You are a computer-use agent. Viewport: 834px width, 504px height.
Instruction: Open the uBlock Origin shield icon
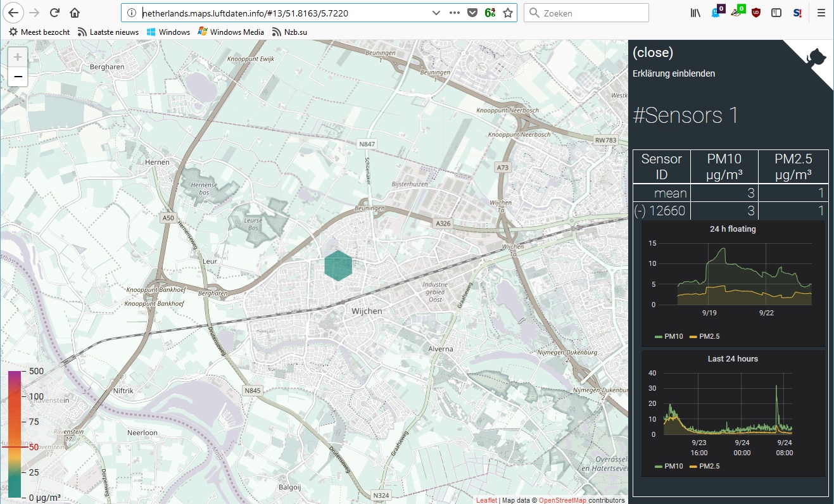coord(756,13)
